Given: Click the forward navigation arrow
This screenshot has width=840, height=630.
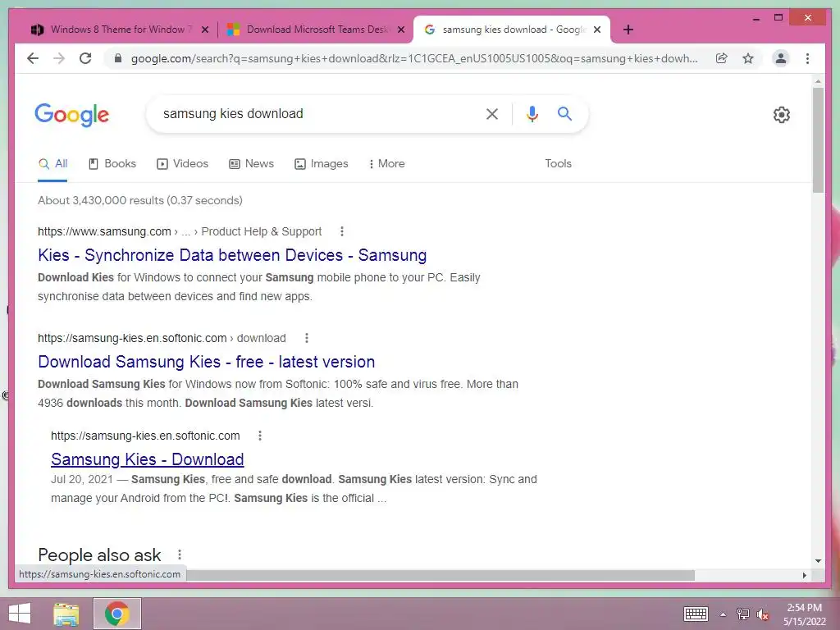Looking at the screenshot, I should click(59, 58).
